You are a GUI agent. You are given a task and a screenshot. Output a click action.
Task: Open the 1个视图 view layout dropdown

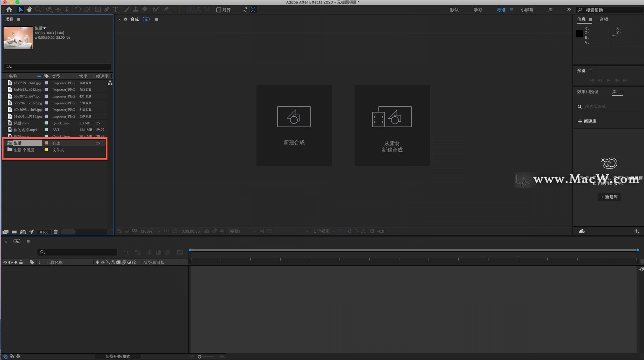point(324,231)
